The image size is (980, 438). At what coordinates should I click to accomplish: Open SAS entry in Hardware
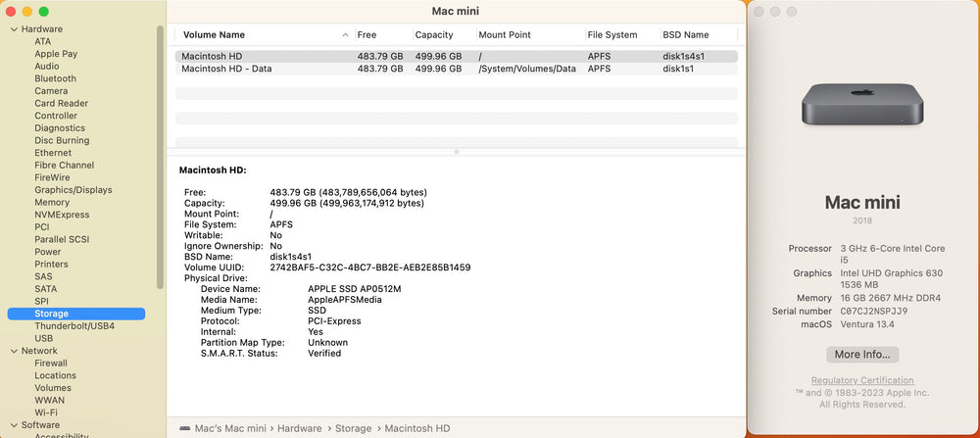(43, 276)
